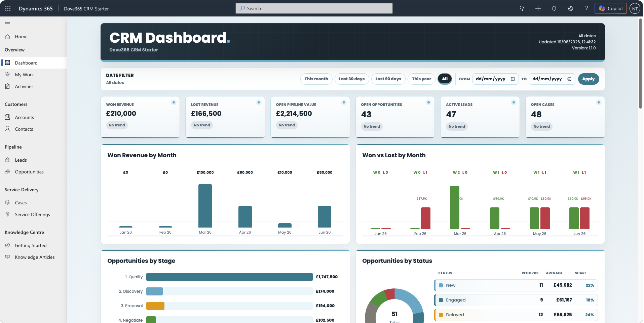Click the Activities clipboard icon
The width and height of the screenshot is (644, 323).
pos(7,86)
